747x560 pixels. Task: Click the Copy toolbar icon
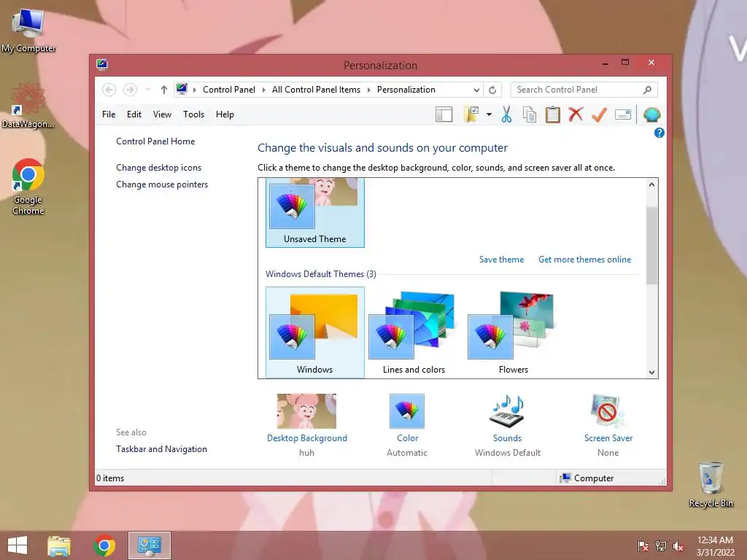pyautogui.click(x=530, y=114)
